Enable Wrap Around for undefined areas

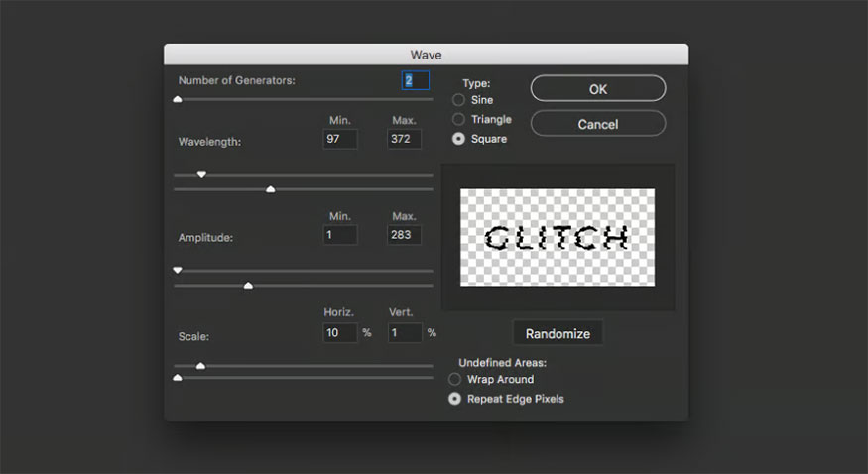455,379
